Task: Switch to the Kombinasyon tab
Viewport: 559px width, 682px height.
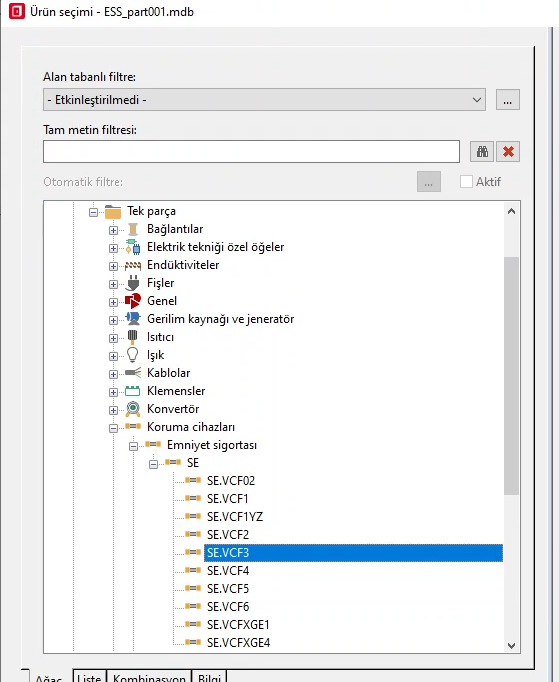Action: (x=149, y=677)
